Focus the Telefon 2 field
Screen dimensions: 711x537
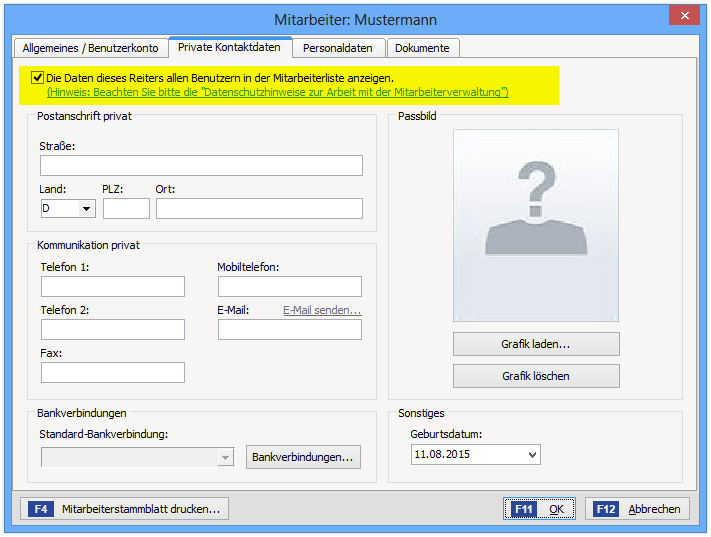113,330
